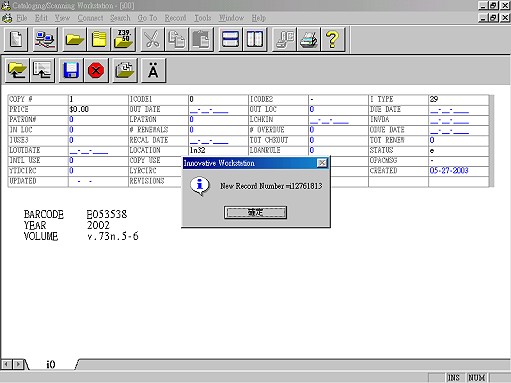The width and height of the screenshot is (511, 383).
Task: Click the Print icon
Action: tap(309, 39)
